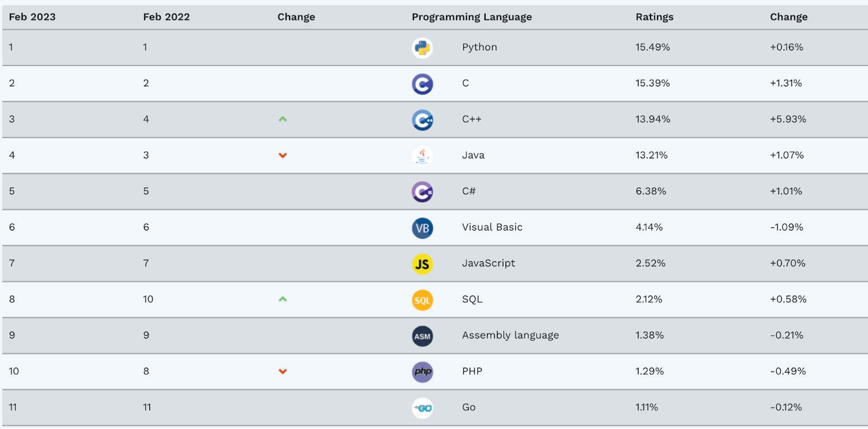Click the Python 15.49% rating cell
This screenshot has width=868, height=429.
(653, 47)
